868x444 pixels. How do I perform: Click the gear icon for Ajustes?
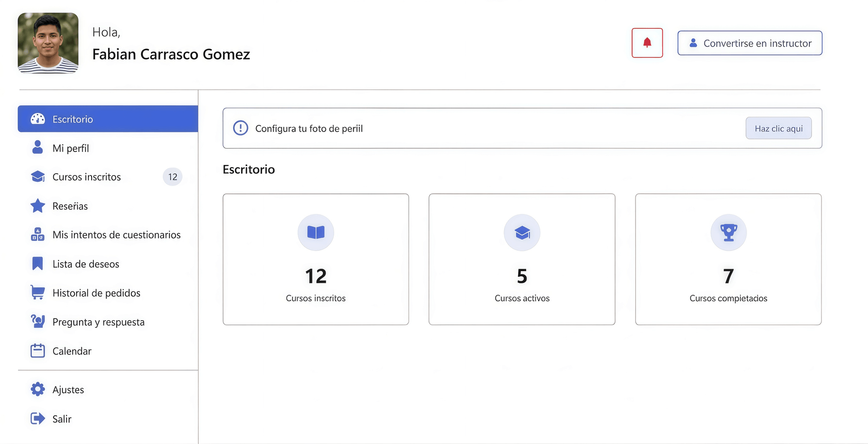[37, 389]
